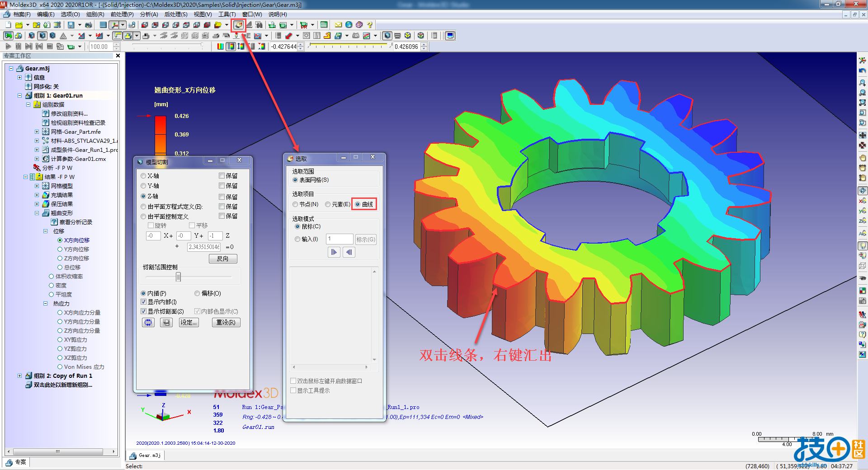Check 双击鼠标左键开启数据窗口 checkbox
This screenshot has width=868, height=470.
coord(293,381)
